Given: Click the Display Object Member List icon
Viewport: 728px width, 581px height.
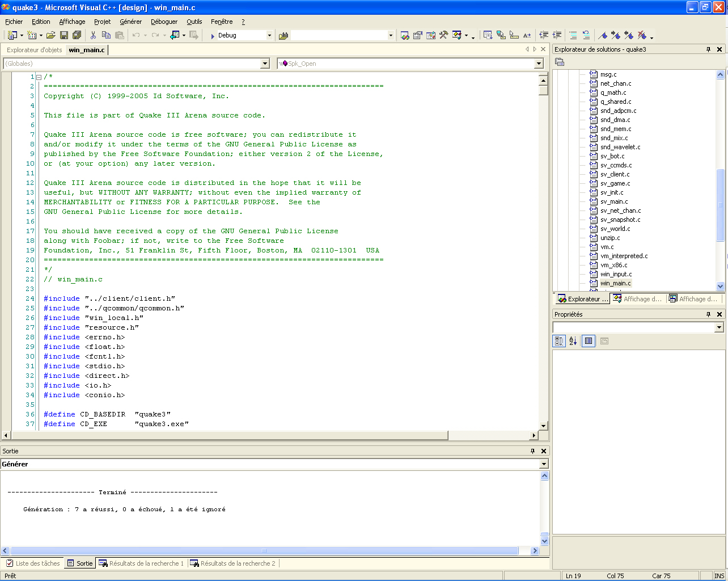Looking at the screenshot, I should click(x=488, y=35).
